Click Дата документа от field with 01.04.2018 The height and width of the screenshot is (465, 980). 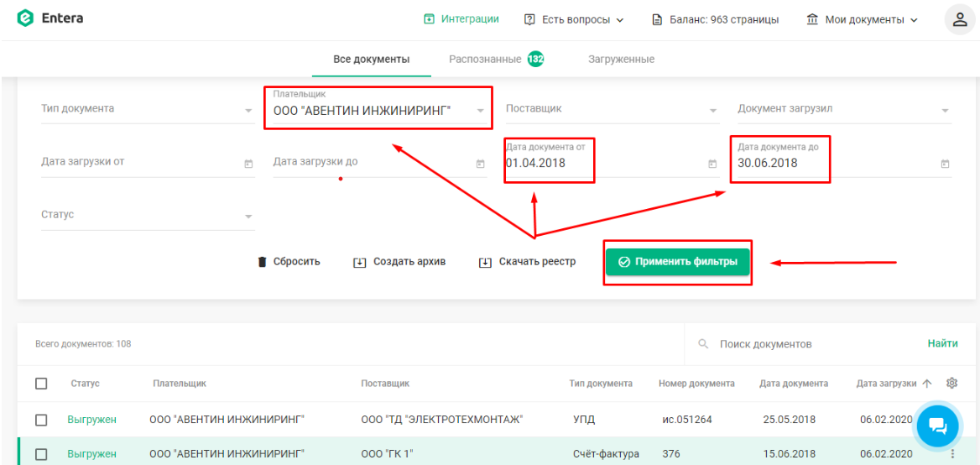[x=612, y=160]
